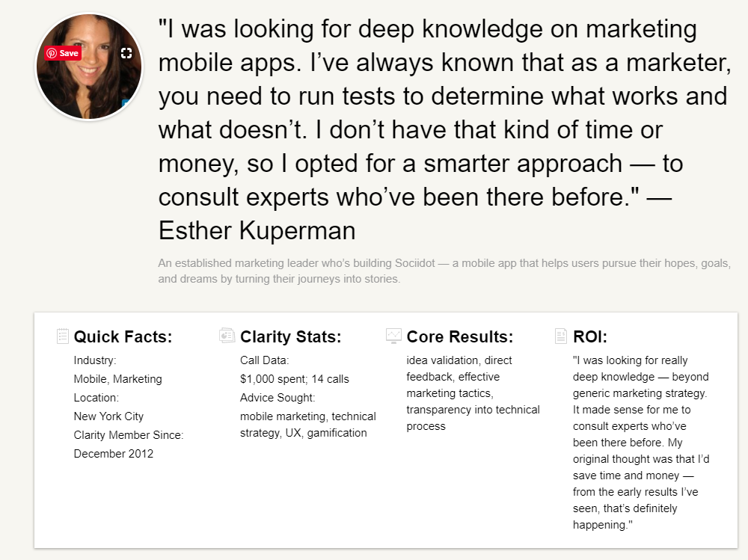Click the Clarity Stats heading
748x560 pixels.
coord(290,336)
